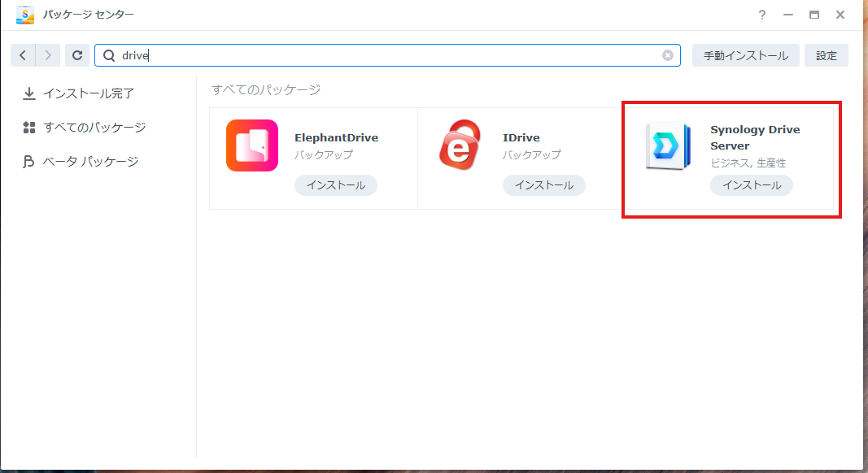
Task: Select the all packages section (すべてのパッケージ)
Action: pyautogui.click(x=84, y=128)
